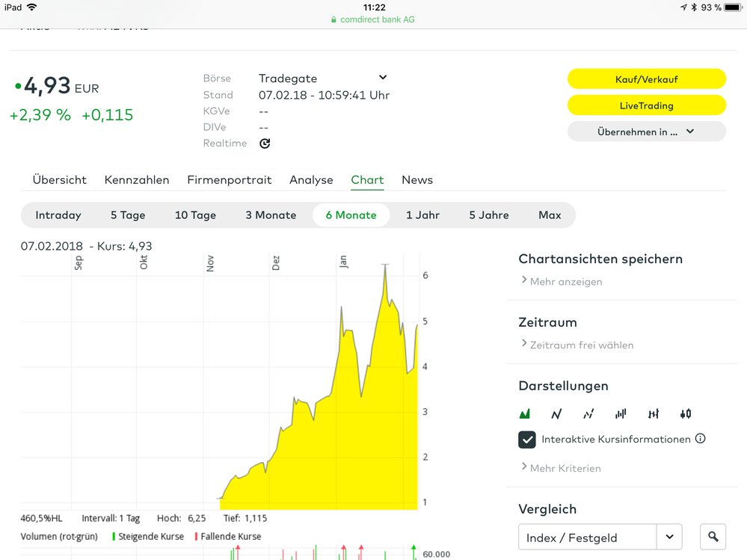747x560 pixels.
Task: Go to the News tab
Action: click(417, 180)
